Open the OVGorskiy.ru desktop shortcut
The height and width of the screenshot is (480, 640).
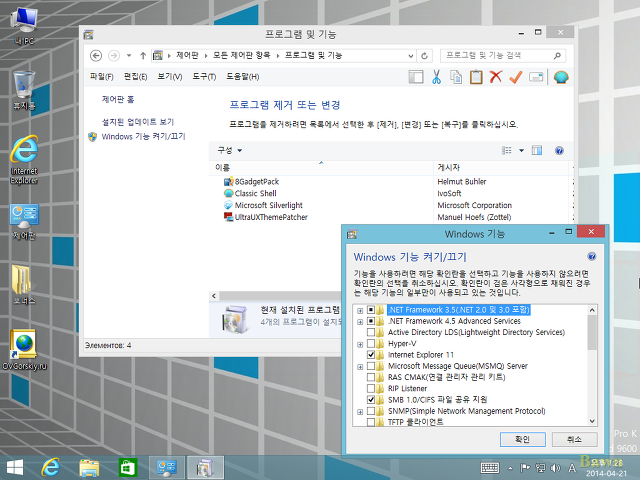tap(24, 350)
